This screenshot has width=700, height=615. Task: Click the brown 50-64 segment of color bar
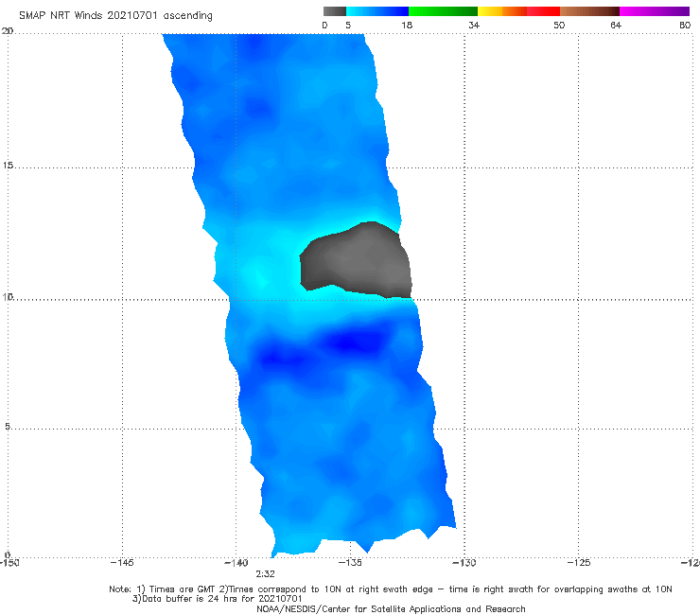(589, 11)
